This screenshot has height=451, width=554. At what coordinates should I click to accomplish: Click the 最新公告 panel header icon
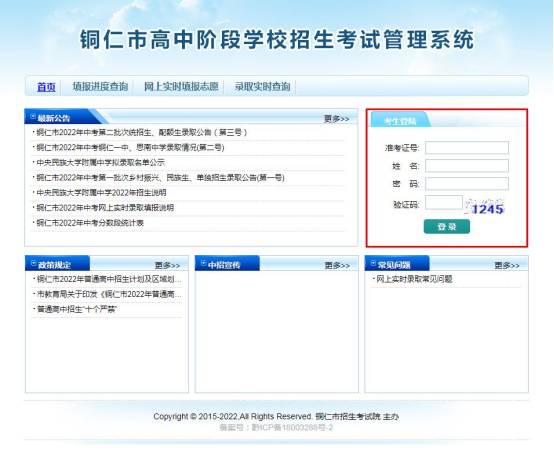click(x=33, y=116)
